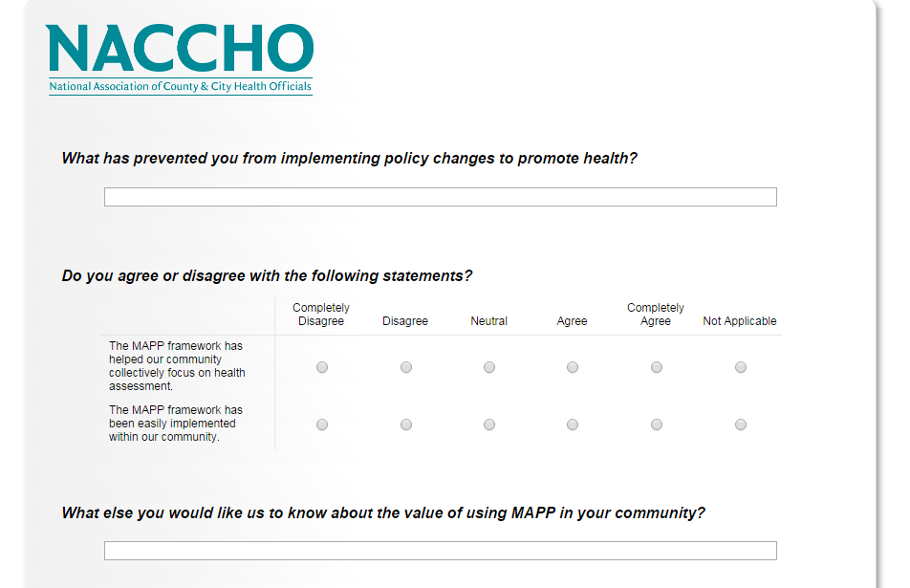
Task: Click the 'easily implemented within our community' row label
Action: coord(176,424)
